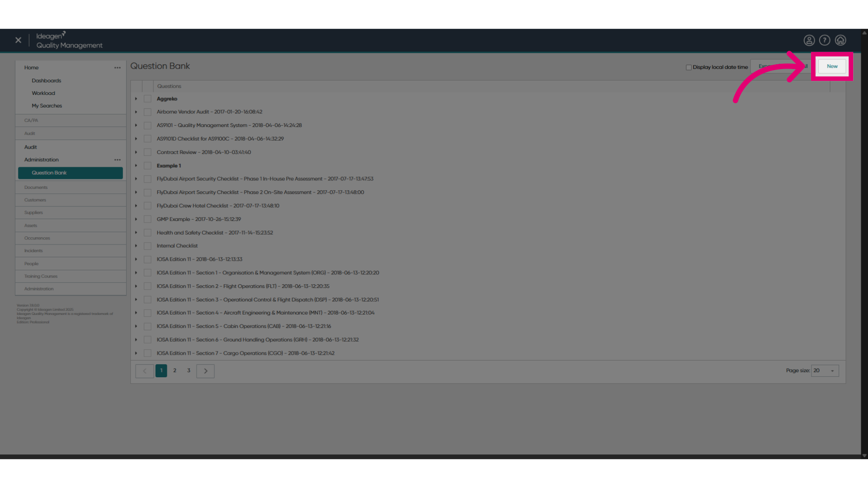The height and width of the screenshot is (488, 868).
Task: Open the Suppliers sidebar section
Action: click(x=71, y=213)
